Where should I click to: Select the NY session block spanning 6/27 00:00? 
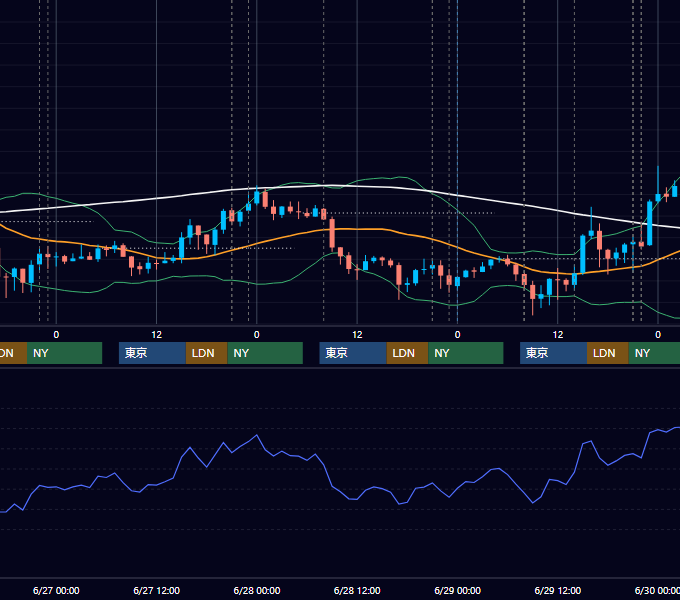pos(64,353)
